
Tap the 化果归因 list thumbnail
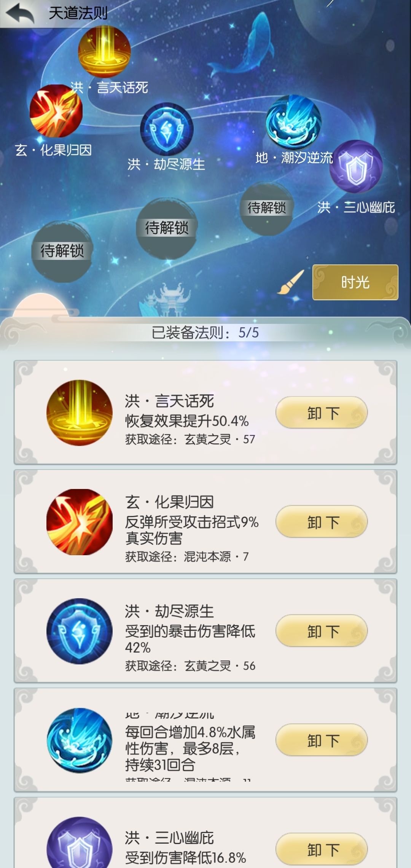coord(80,522)
